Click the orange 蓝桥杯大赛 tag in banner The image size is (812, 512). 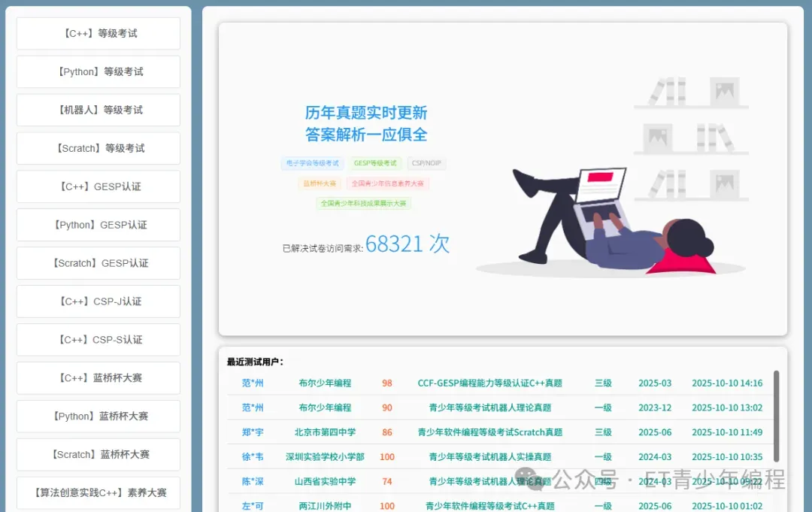coord(320,183)
